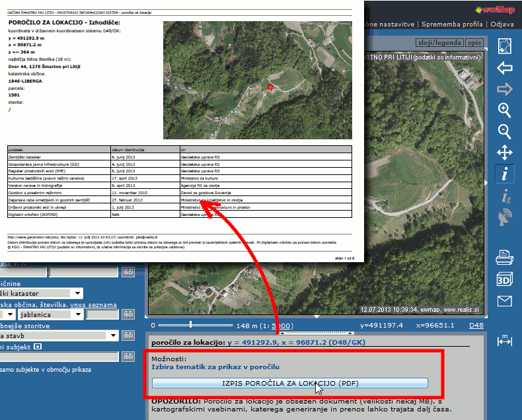Click 'IZPIS POROČILA ZA LOKACIJO (PDF)' button

click(290, 383)
